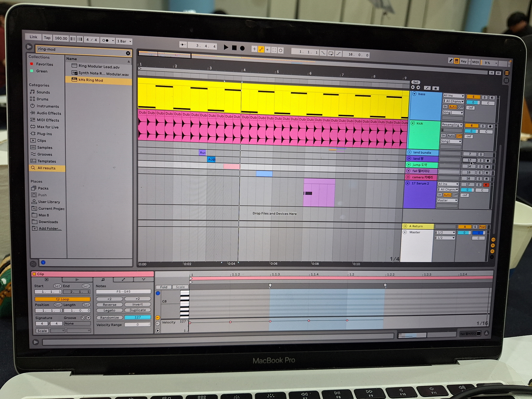Toggle the Punch-In switch
This screenshot has height=399, width=532.
coord(323,53)
